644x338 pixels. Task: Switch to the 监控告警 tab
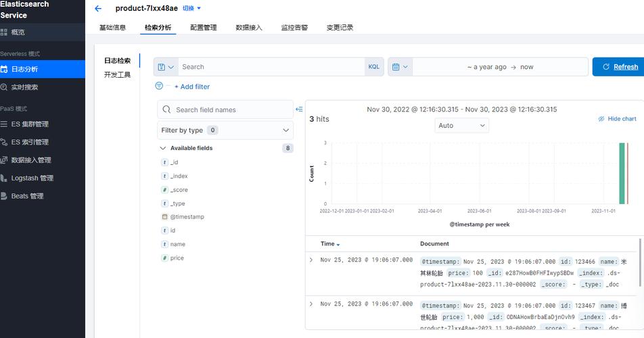point(294,28)
